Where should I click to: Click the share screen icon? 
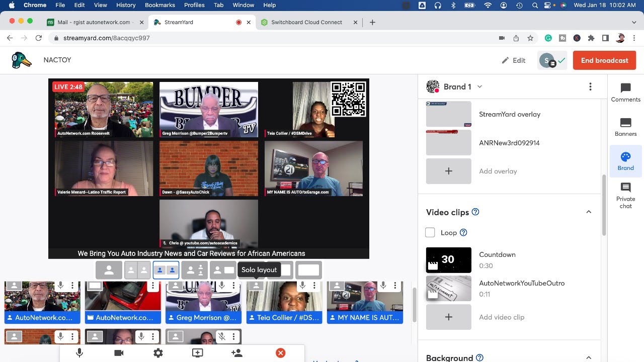click(x=197, y=353)
